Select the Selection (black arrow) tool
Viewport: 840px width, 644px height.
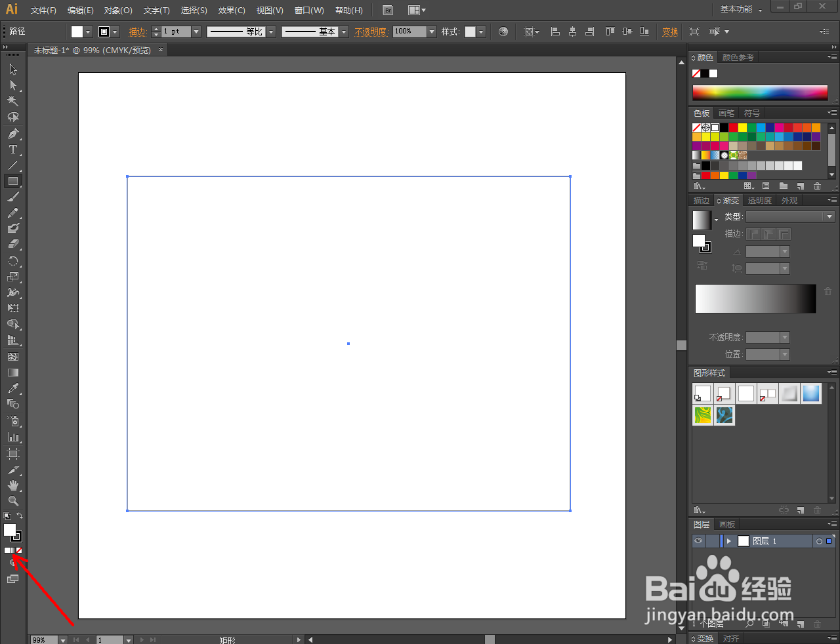point(13,70)
